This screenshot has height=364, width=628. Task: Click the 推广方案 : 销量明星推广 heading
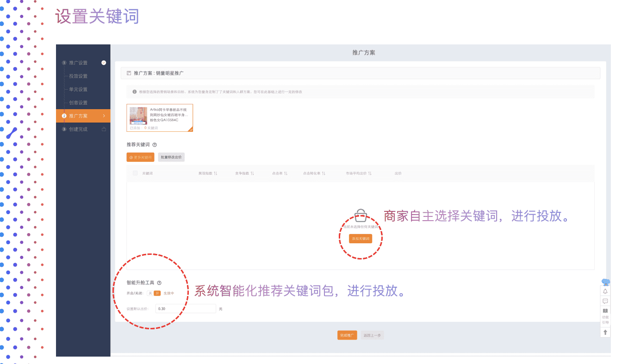159,73
